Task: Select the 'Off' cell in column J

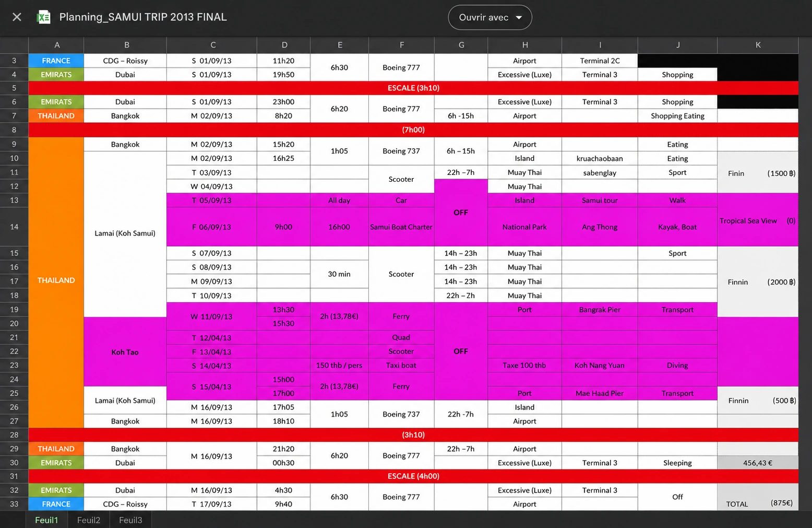Action: click(677, 497)
